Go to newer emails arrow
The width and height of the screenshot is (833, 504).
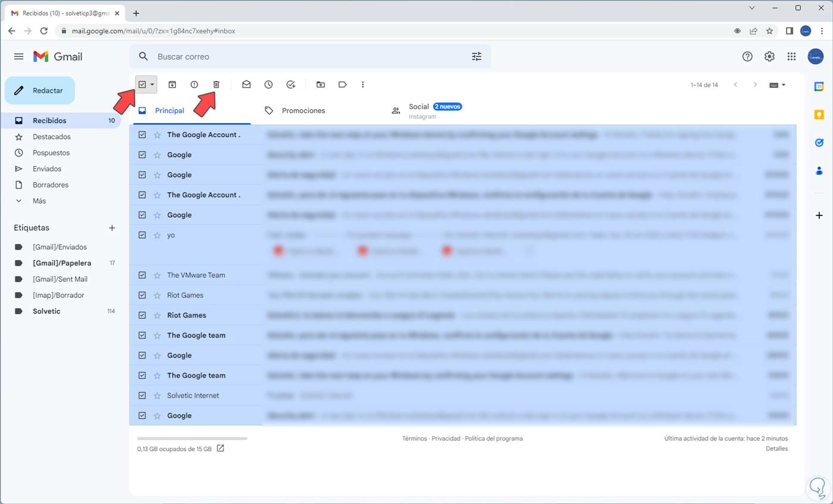735,84
